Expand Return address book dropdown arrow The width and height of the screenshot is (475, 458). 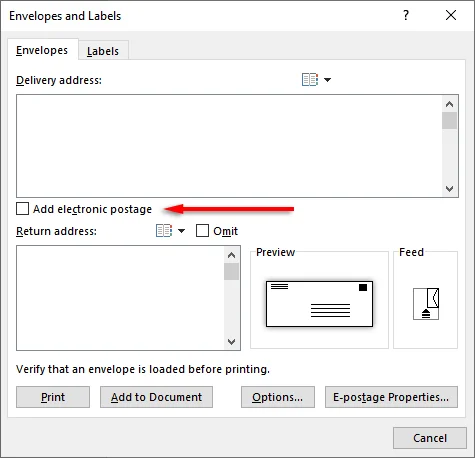tap(182, 231)
